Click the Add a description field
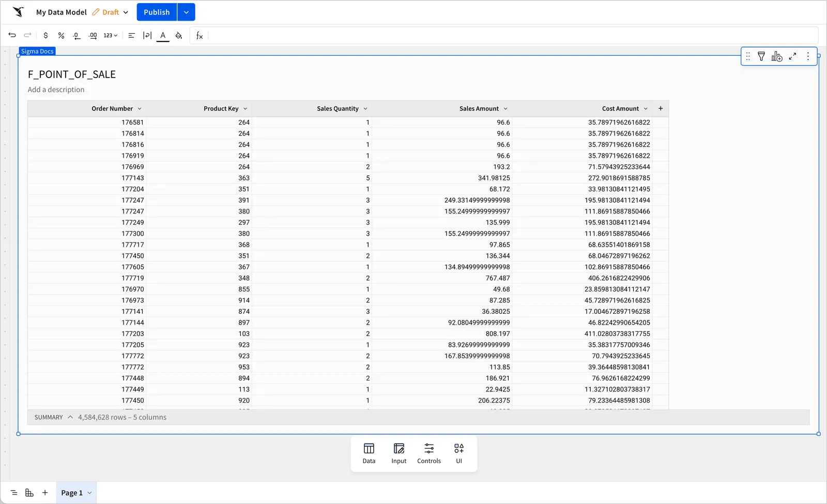 tap(56, 89)
